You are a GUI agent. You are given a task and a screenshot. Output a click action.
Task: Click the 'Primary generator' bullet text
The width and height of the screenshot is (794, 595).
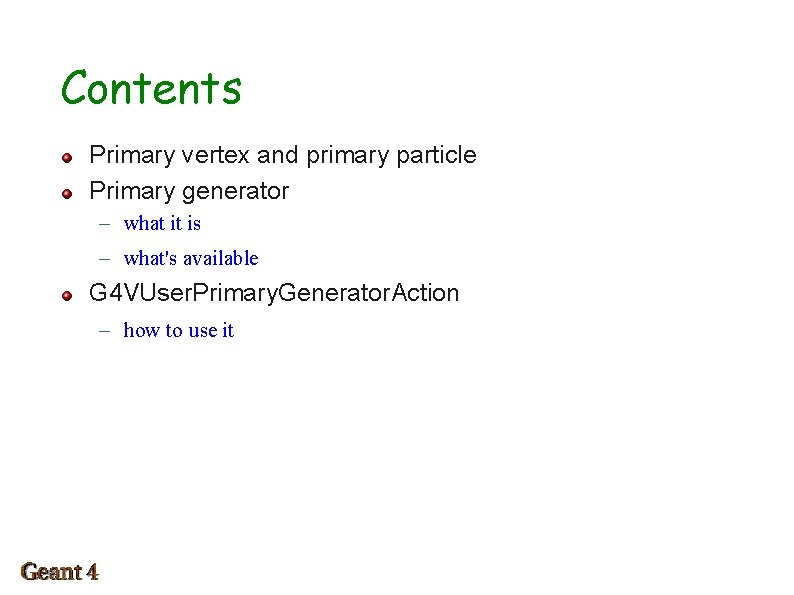189,192
